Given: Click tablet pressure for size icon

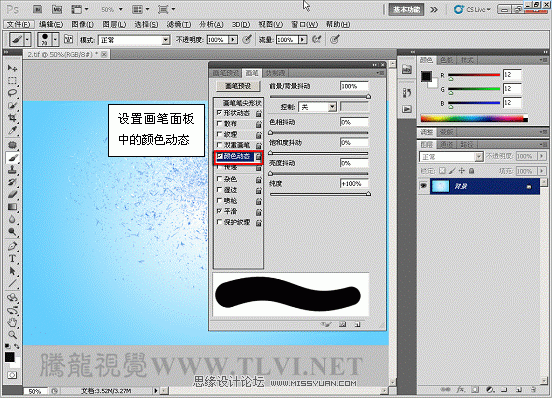Looking at the screenshot, I should [335, 39].
